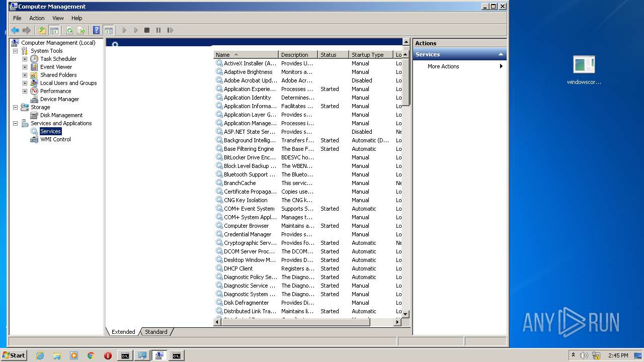644x362 pixels.
Task: Sort by the Startup Type column header
Action: click(x=371, y=55)
